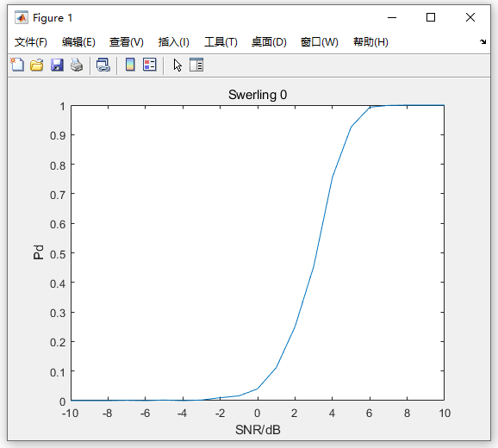Viewport: 498px width, 448px height.
Task: Click the SNR/dB x-axis label
Action: click(258, 430)
